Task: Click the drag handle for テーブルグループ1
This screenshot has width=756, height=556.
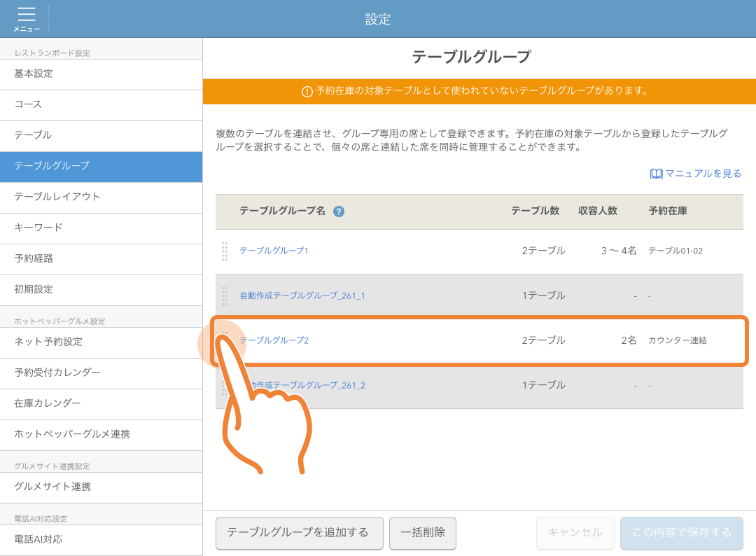Action: [224, 251]
